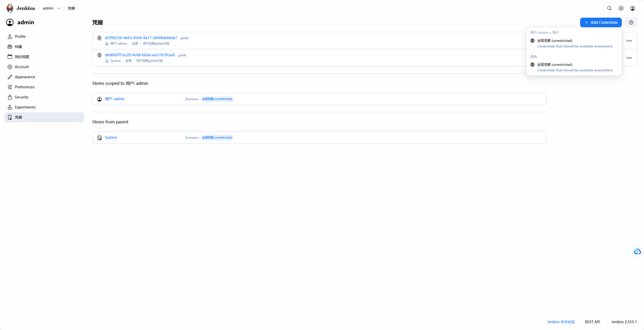Click globe icon under 用户: admin » 用户 popup section
The image size is (644, 330).
(x=532, y=41)
